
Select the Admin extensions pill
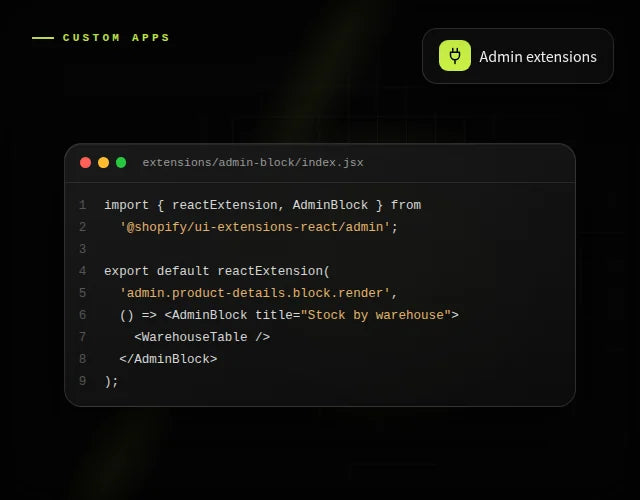518,56
